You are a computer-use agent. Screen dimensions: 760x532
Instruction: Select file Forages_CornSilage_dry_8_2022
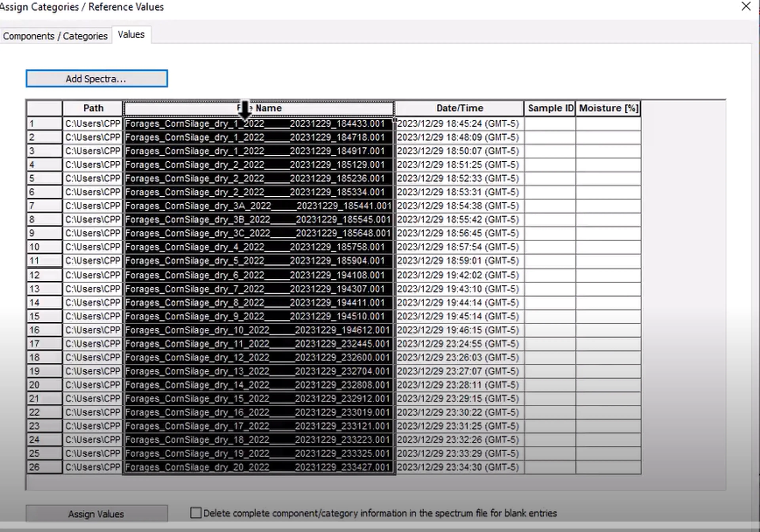(x=259, y=303)
